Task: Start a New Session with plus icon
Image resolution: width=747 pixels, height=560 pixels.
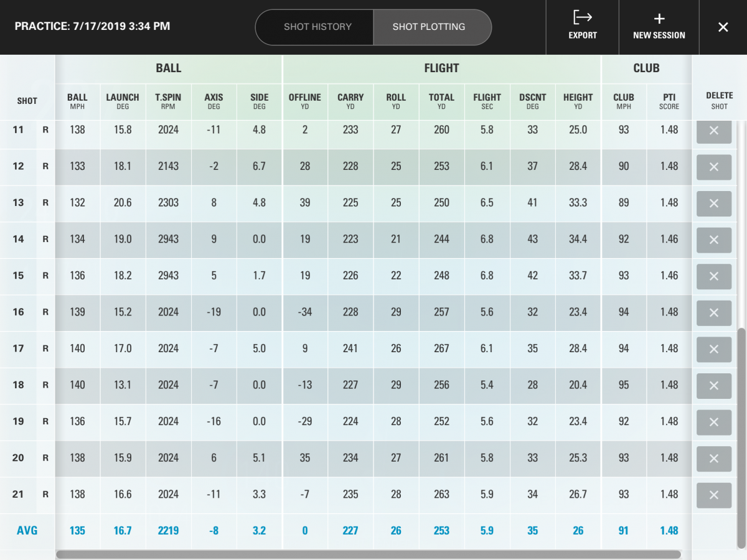Action: coord(659,19)
